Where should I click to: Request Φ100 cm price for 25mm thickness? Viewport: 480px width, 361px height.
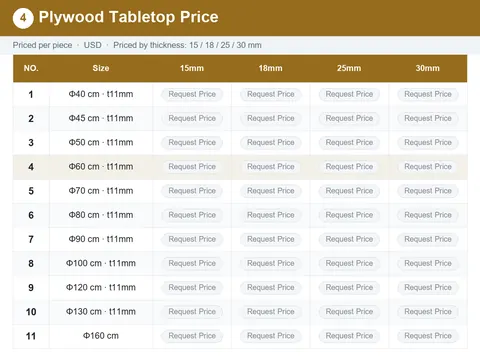tap(349, 263)
